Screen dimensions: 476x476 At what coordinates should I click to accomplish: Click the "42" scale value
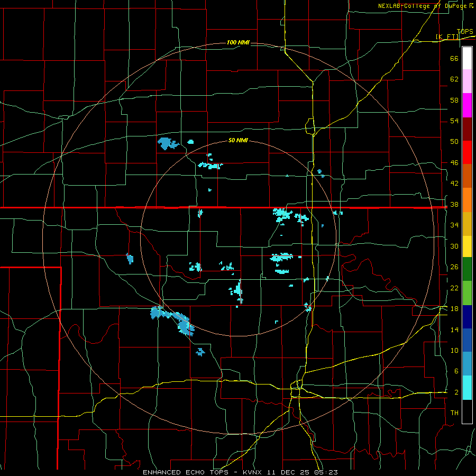(454, 184)
